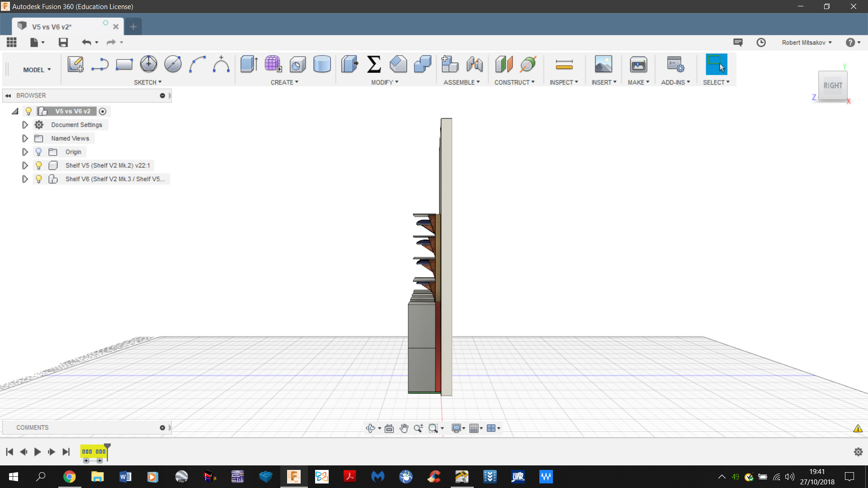The height and width of the screenshot is (488, 868).
Task: Pick the Center Diameter Circle tool
Action: 148,64
